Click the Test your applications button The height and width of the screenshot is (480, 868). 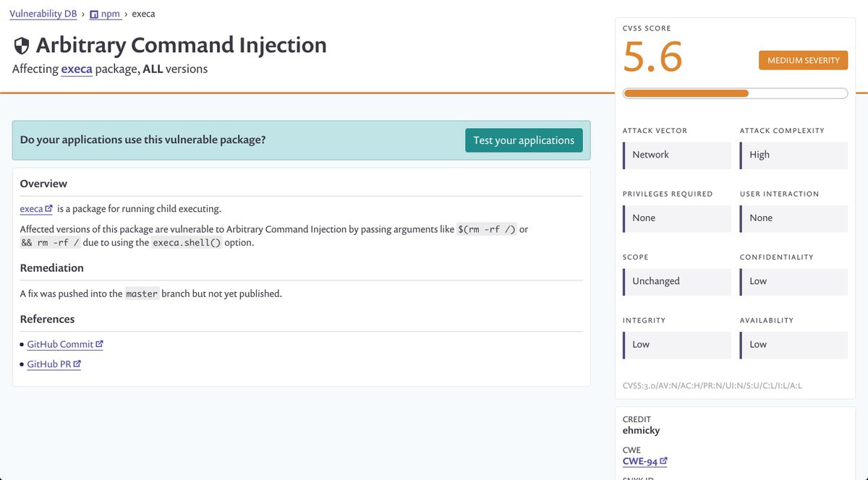[524, 140]
